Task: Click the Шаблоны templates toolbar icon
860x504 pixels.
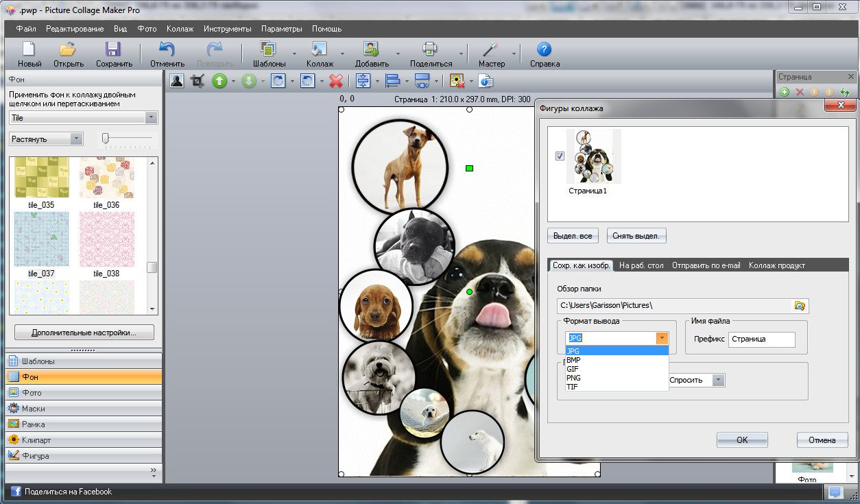Action: (269, 54)
